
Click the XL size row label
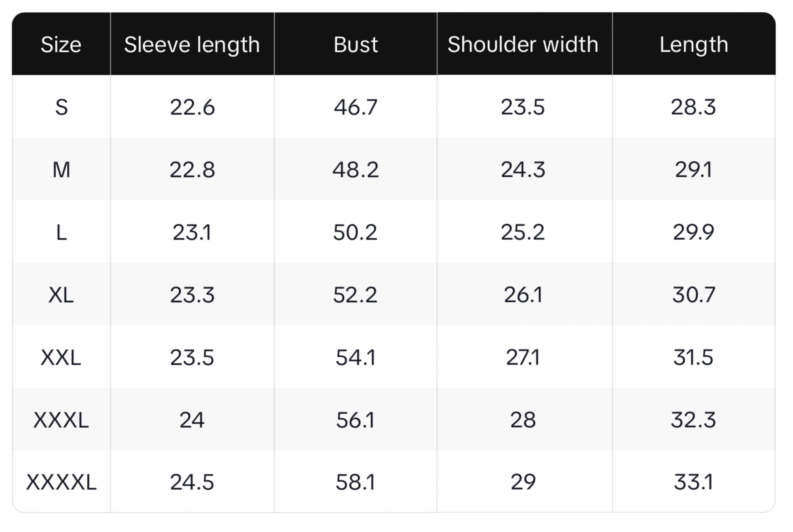pyautogui.click(x=61, y=295)
